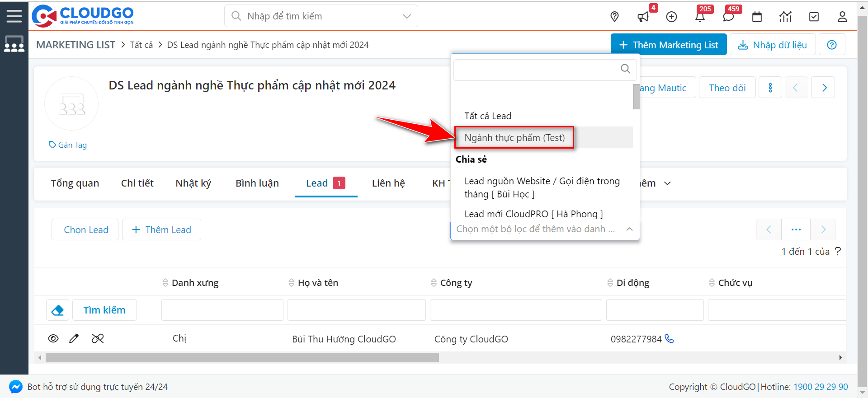The height and width of the screenshot is (398, 868).
Task: Open the Tổng quan tab
Action: (x=75, y=183)
